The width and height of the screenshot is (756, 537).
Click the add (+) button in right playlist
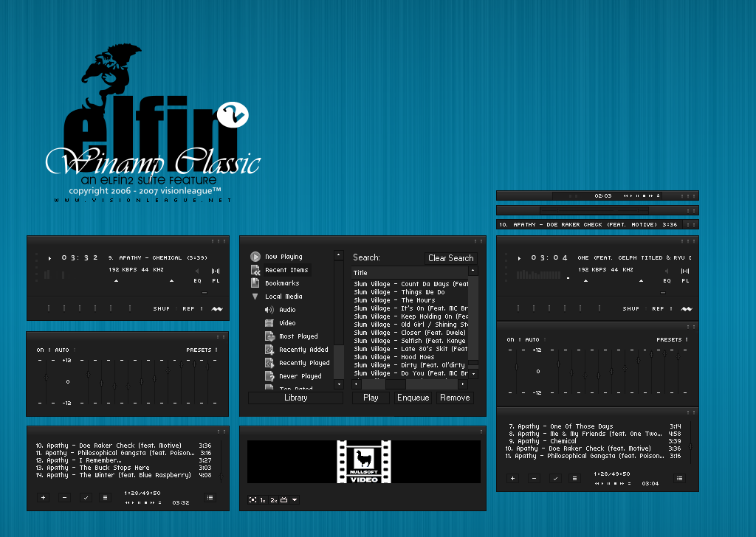click(512, 478)
